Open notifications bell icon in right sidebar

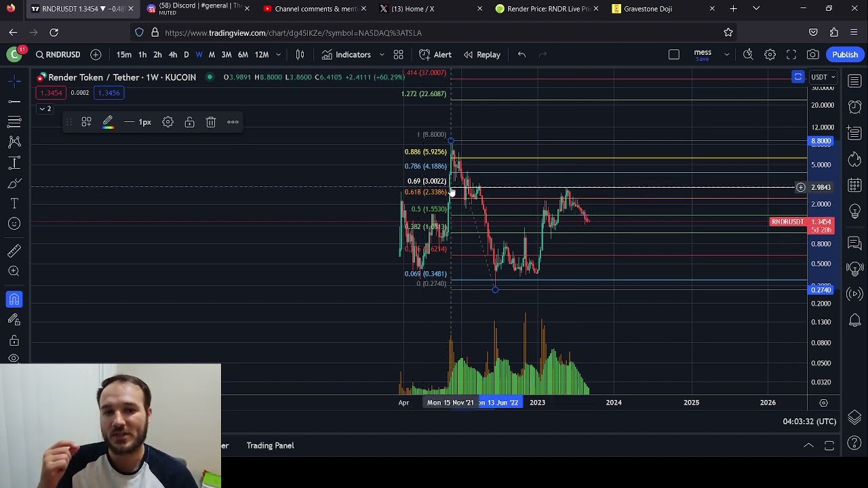(x=854, y=320)
